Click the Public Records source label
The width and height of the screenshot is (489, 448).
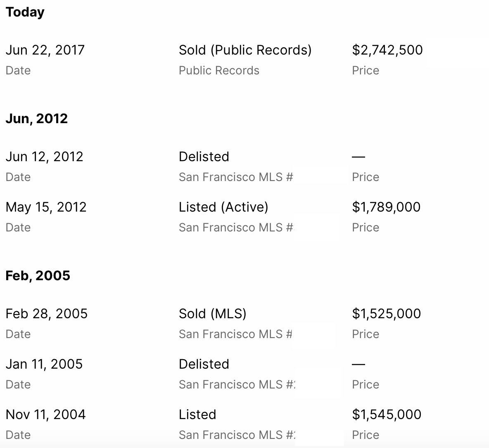click(x=219, y=71)
